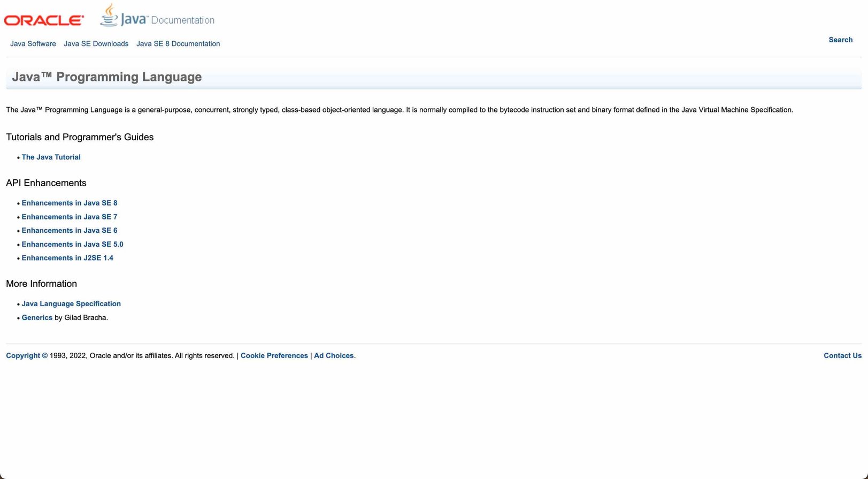
Task: Select Enhancements in Java SE 6
Action: (70, 231)
